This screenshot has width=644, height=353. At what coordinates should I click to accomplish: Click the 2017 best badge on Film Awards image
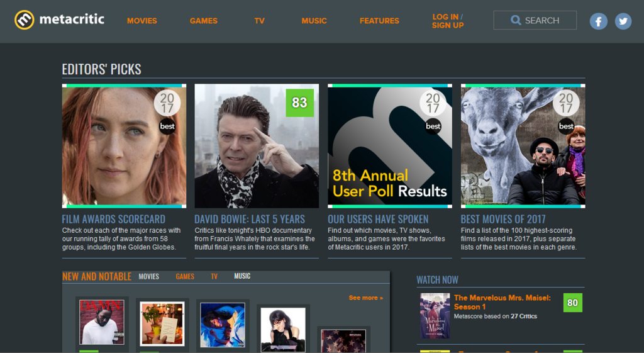tap(167, 112)
